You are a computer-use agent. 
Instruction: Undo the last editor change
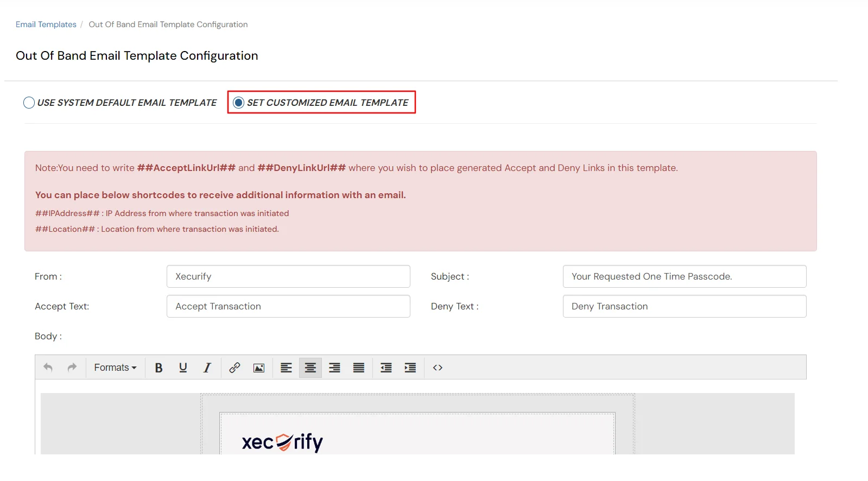(x=48, y=368)
